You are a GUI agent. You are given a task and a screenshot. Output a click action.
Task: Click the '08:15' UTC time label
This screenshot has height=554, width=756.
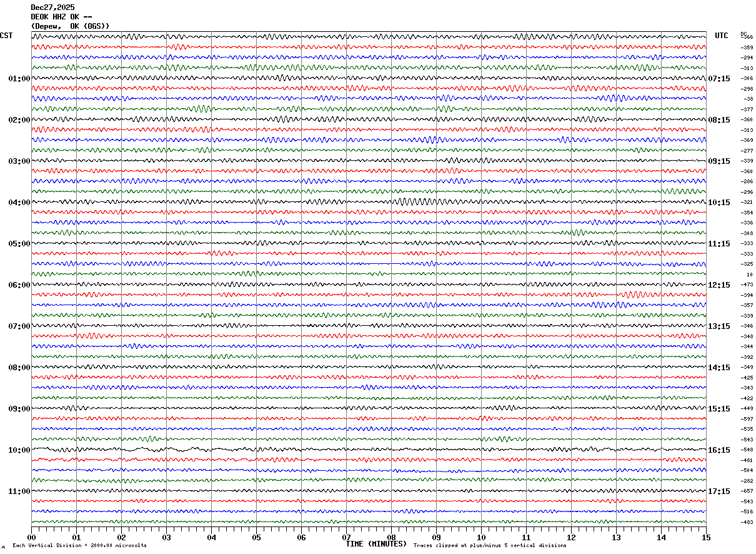pos(719,120)
